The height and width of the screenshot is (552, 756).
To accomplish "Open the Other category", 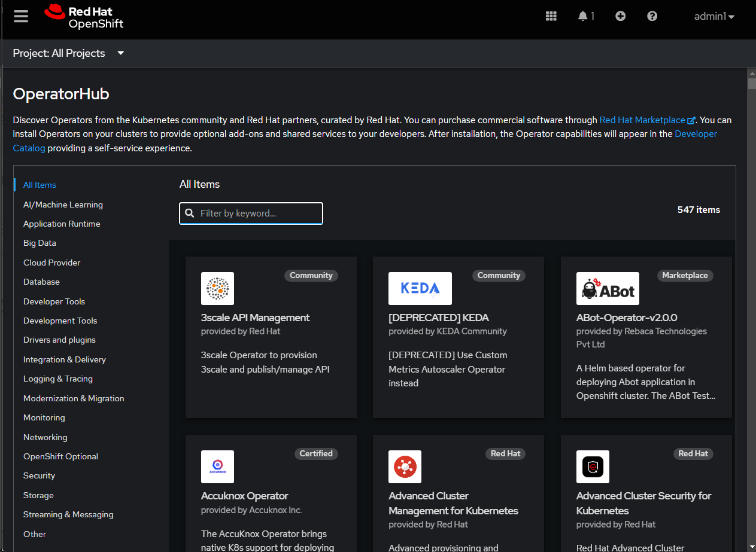I will point(35,534).
